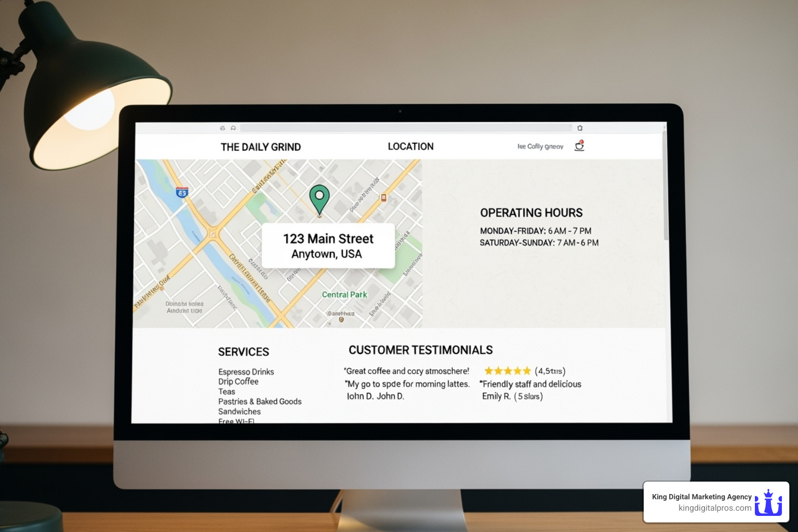Click the small building icon on the map
The width and height of the screenshot is (798, 532).
pyautogui.click(x=384, y=197)
